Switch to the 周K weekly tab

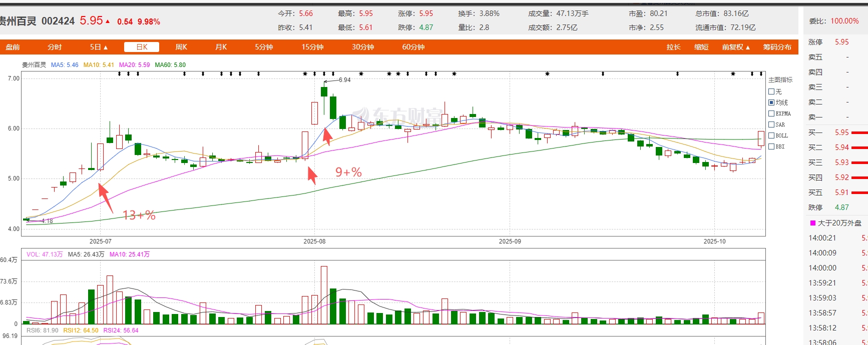click(x=181, y=47)
